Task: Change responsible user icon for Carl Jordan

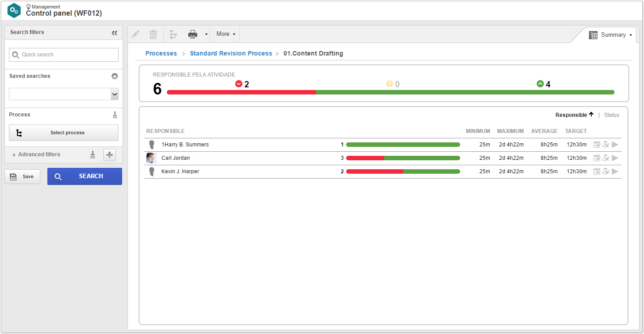Action: 606,158
